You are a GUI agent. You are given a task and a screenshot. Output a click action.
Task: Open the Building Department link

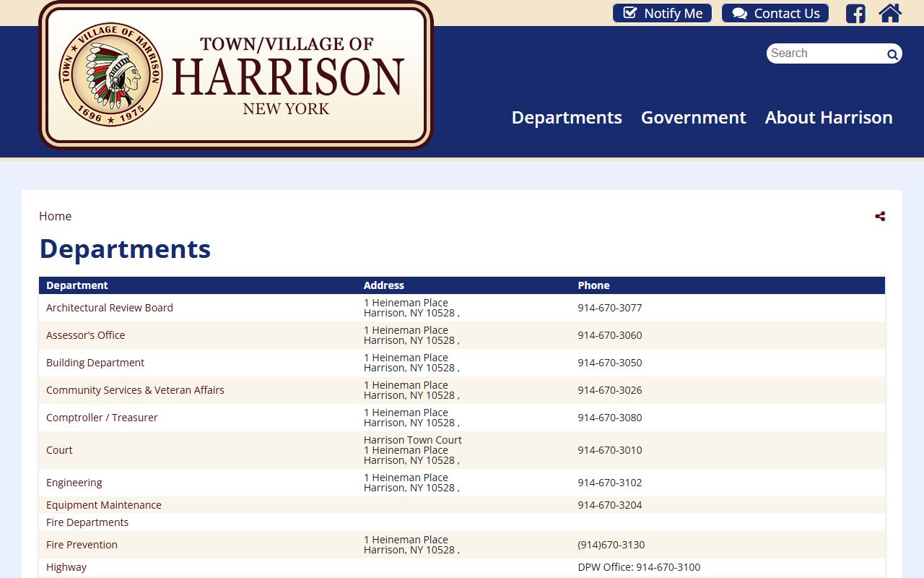[95, 363]
